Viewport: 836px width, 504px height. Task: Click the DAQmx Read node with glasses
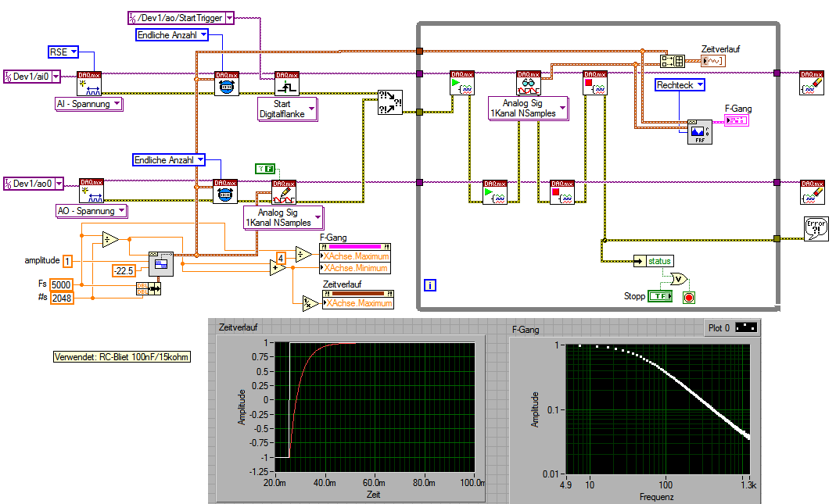point(529,83)
